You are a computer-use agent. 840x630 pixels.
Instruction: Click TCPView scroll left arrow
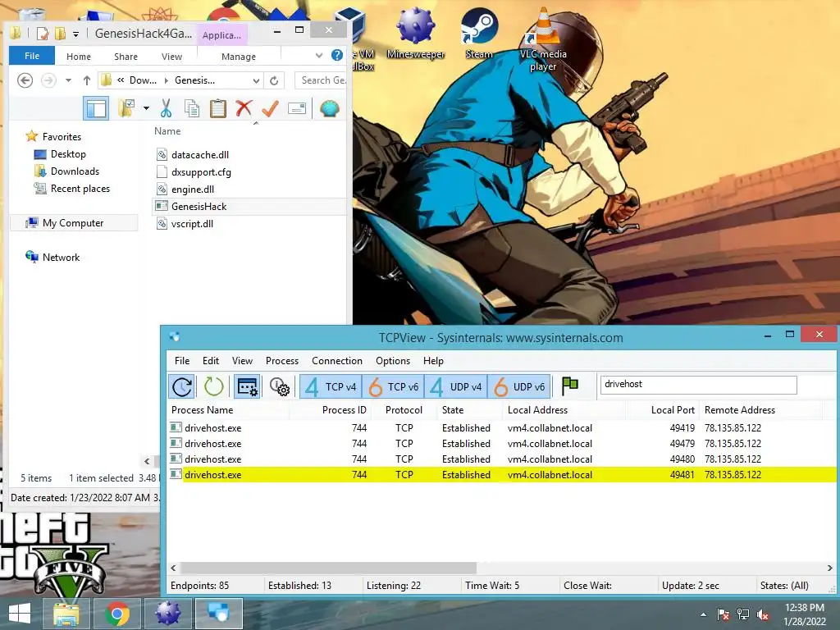click(173, 568)
